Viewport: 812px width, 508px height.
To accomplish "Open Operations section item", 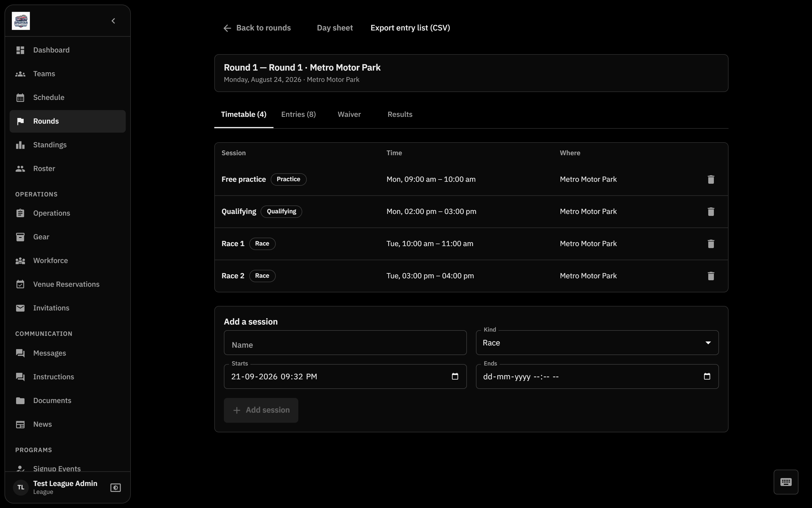I will coord(67,213).
